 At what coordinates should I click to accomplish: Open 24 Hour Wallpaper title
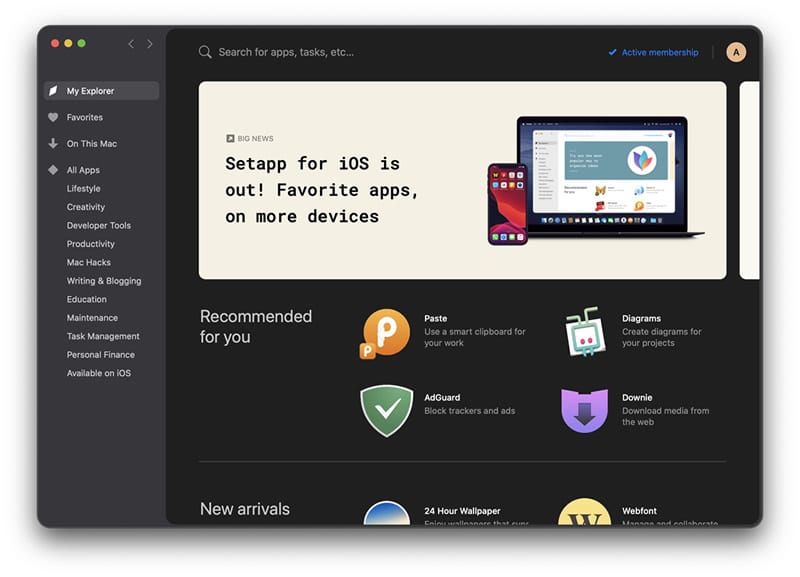pos(462,511)
